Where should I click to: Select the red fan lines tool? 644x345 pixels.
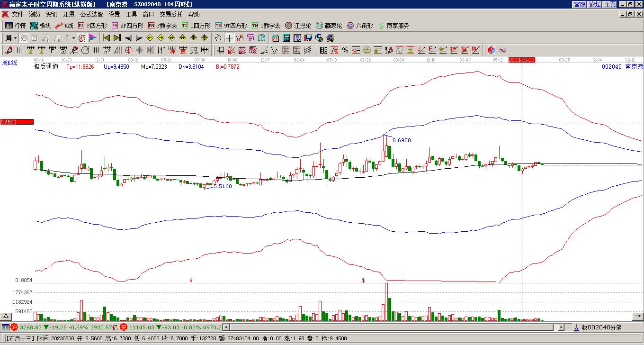(x=231, y=50)
